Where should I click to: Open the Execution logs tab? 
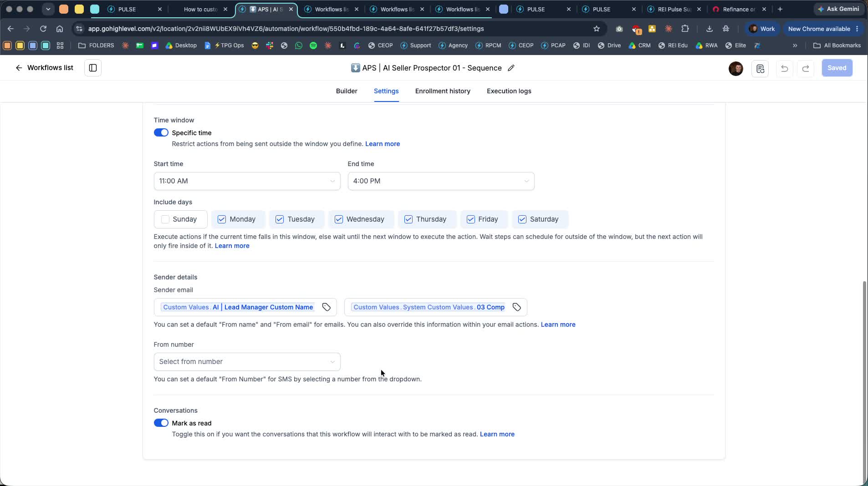pos(509,91)
